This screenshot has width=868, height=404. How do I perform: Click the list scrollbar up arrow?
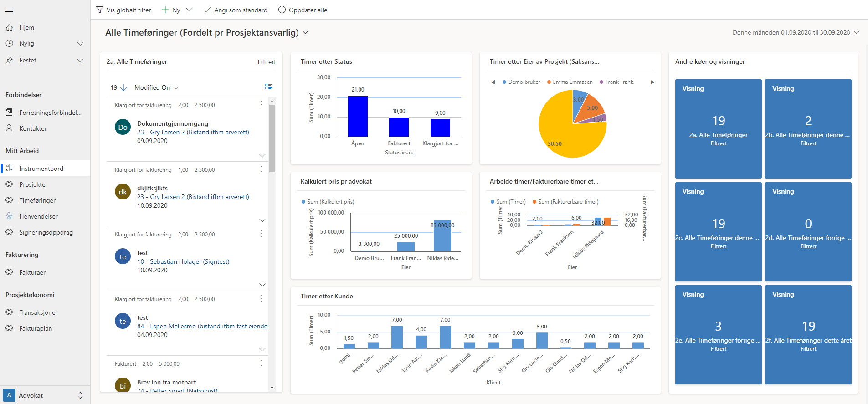point(272,101)
